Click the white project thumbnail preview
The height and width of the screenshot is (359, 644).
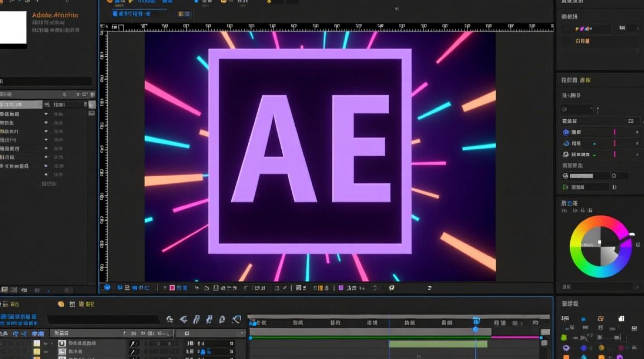point(13,30)
